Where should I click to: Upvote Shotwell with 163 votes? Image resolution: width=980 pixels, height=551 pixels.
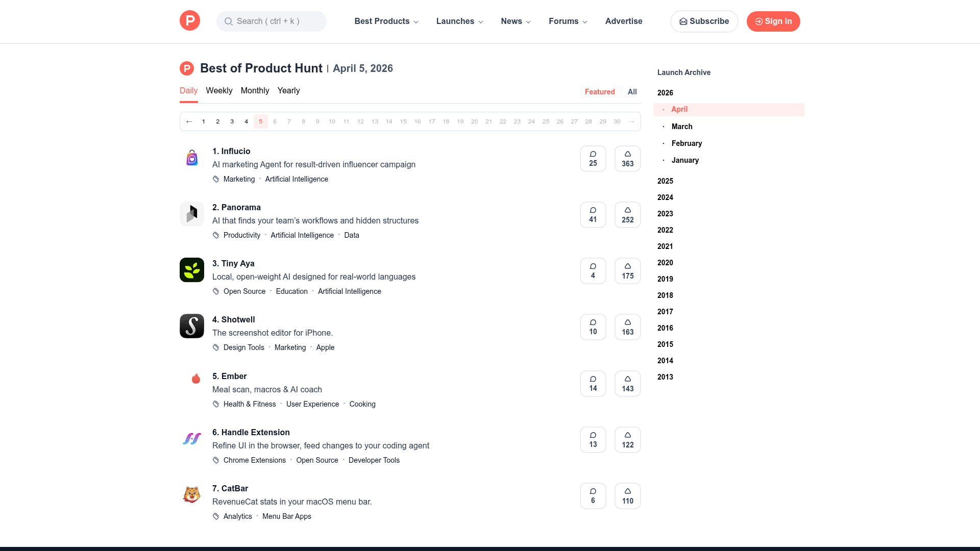coord(628,327)
